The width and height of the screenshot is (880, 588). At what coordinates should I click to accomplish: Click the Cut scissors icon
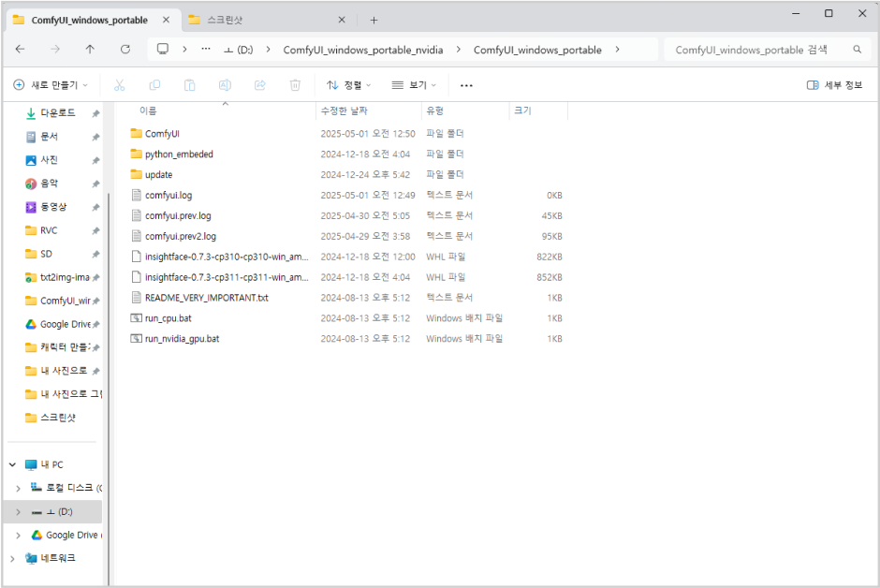[119, 85]
